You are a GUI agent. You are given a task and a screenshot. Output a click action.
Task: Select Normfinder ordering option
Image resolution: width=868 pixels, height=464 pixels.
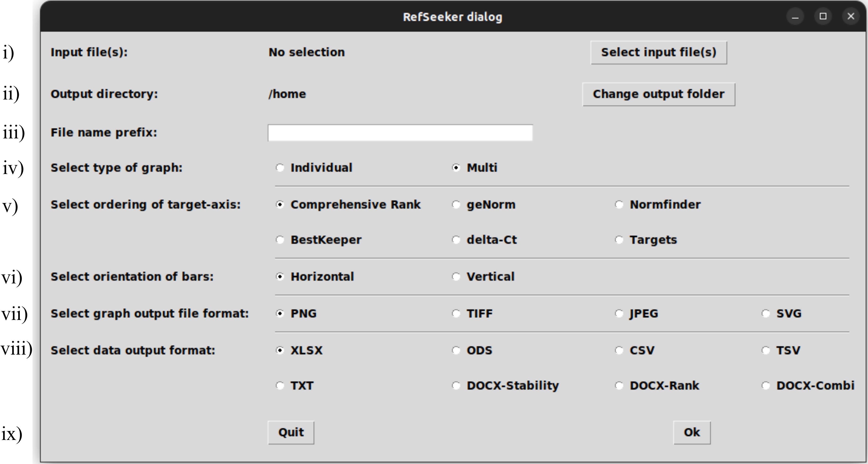click(658, 205)
